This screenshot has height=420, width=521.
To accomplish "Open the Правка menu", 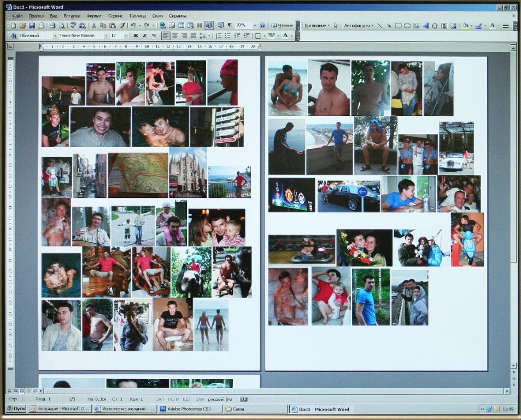I will (x=36, y=16).
